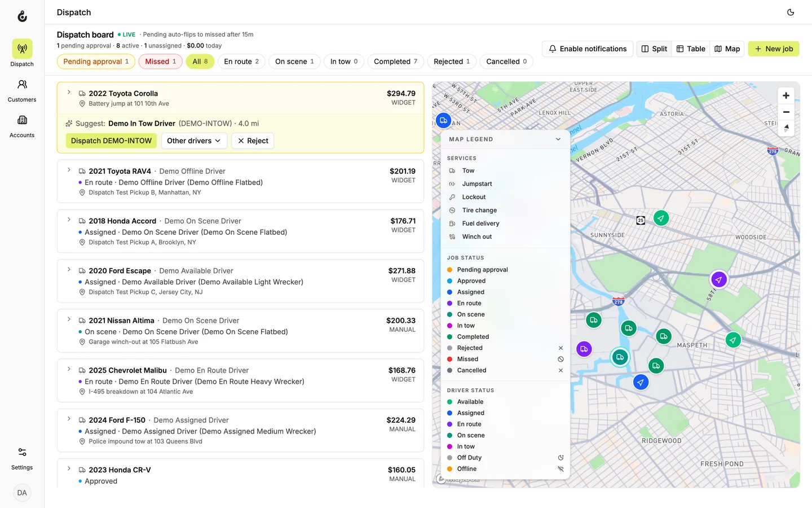Select the purple tow truck map marker

point(584,349)
